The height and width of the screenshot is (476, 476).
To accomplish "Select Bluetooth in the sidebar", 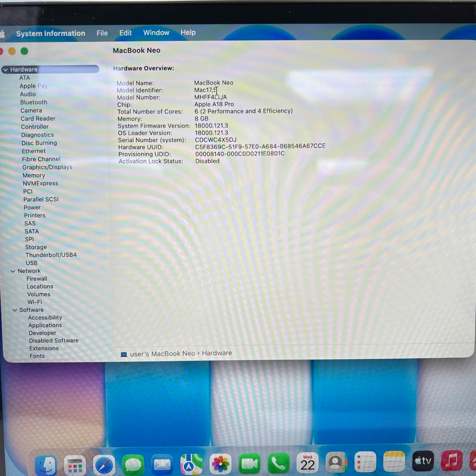I will [x=34, y=102].
